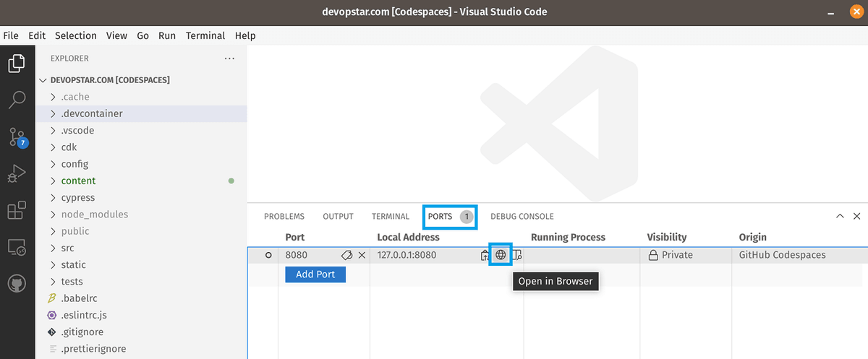Open the .gitignore file
This screenshot has width=868, height=359.
point(82,332)
